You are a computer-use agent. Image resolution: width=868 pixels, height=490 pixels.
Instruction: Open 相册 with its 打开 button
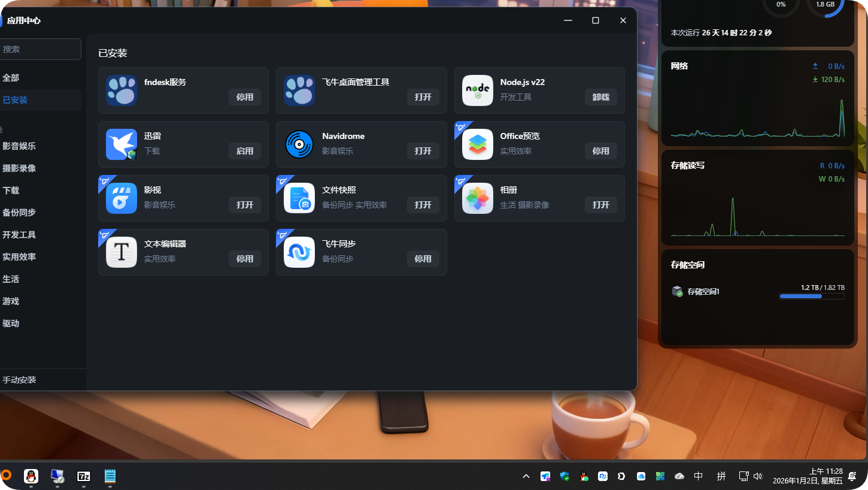click(x=601, y=205)
